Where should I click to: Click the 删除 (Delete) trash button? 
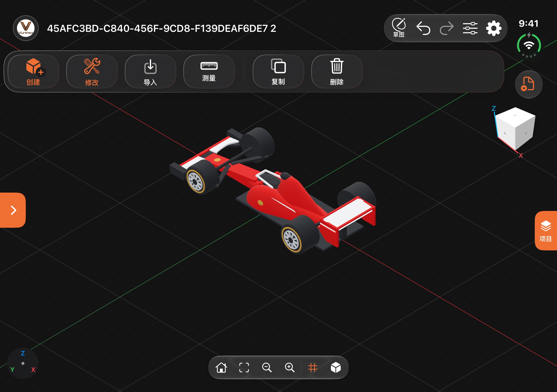click(x=337, y=72)
